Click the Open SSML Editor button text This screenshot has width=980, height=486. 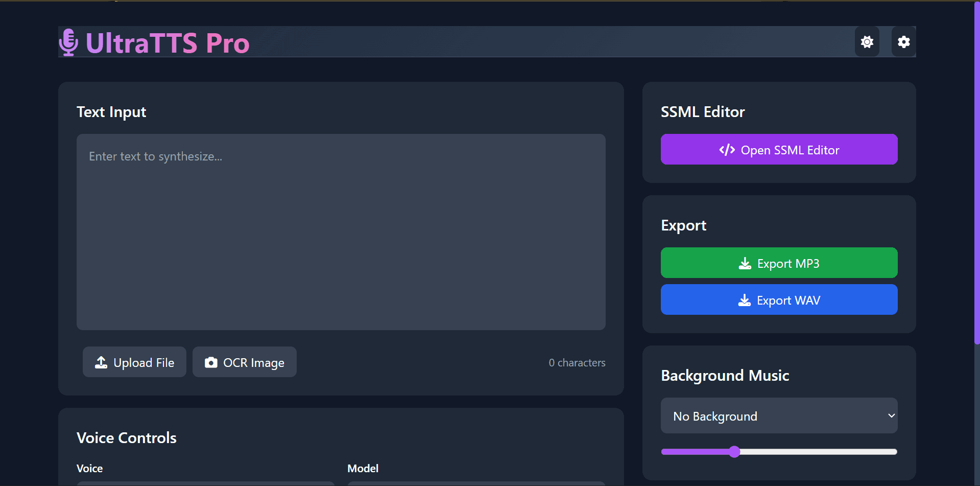(790, 150)
